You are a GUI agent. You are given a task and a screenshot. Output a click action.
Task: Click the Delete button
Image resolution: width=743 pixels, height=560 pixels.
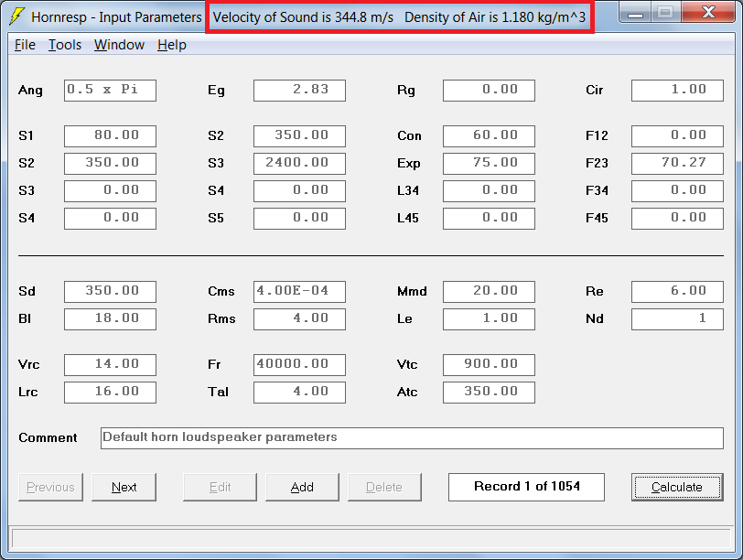tap(384, 487)
